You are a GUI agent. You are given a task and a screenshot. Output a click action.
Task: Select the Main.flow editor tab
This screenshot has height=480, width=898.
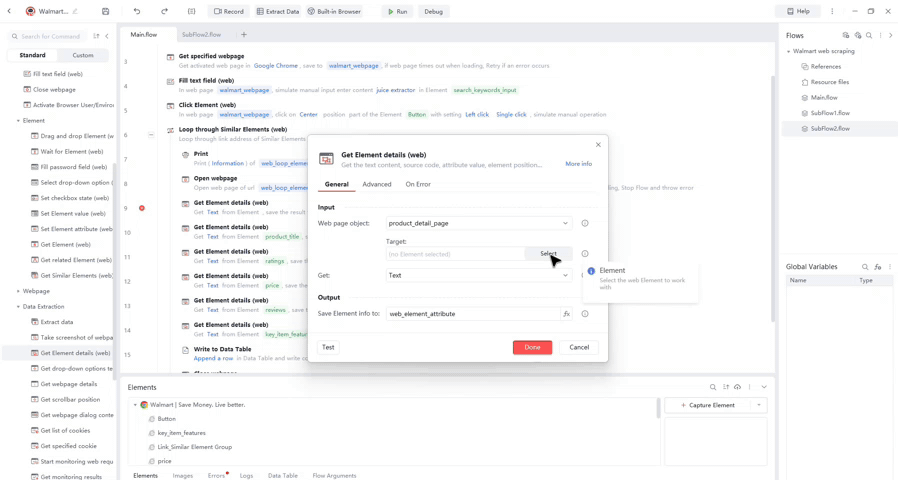[144, 34]
